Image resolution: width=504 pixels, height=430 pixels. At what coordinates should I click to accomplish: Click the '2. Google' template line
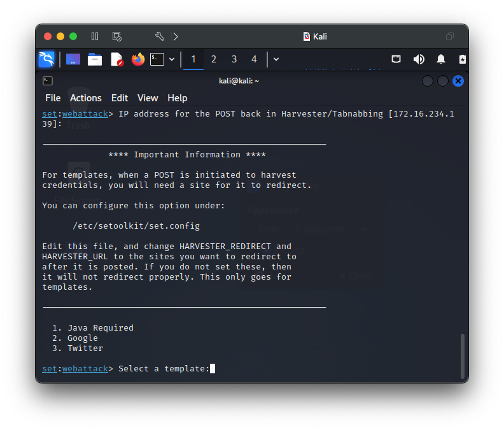[x=75, y=338]
